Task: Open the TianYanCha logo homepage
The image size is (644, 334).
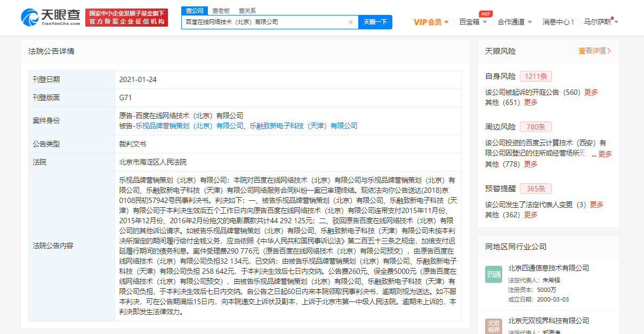Action: tap(51, 17)
